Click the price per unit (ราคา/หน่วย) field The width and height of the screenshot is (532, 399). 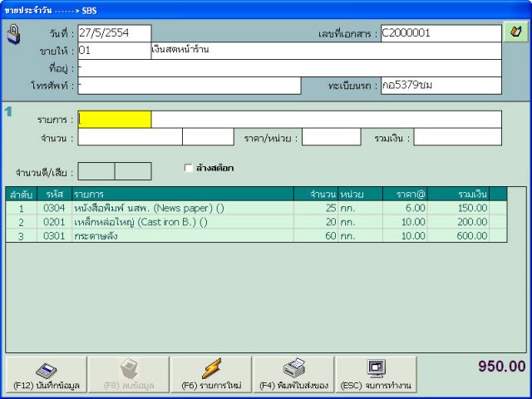pyautogui.click(x=331, y=137)
